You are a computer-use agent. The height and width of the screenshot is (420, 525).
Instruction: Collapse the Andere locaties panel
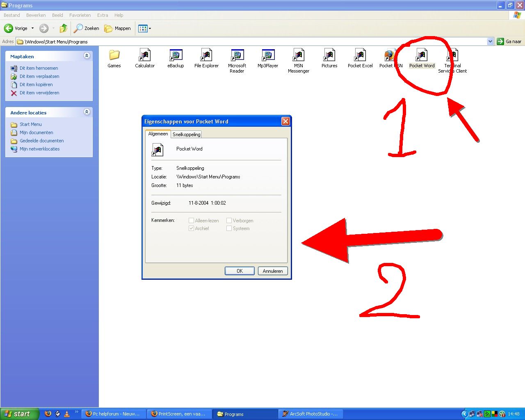pyautogui.click(x=87, y=112)
